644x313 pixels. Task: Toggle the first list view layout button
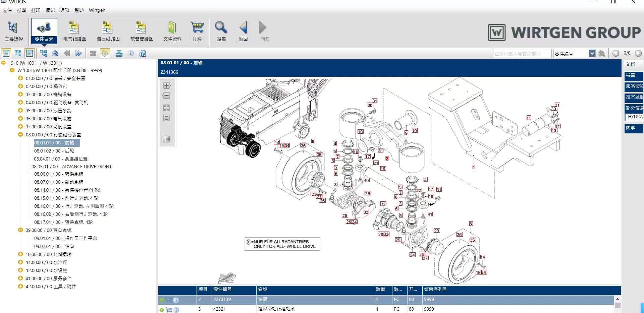[6, 54]
